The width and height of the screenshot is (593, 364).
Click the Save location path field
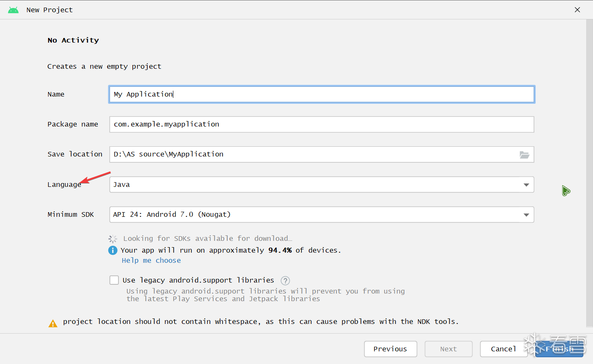click(312, 154)
